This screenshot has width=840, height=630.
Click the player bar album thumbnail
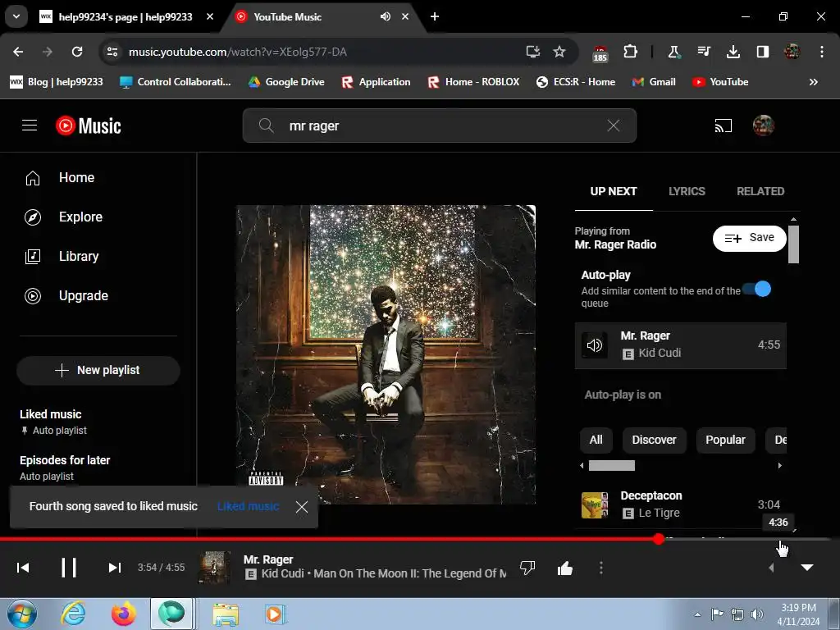215,568
